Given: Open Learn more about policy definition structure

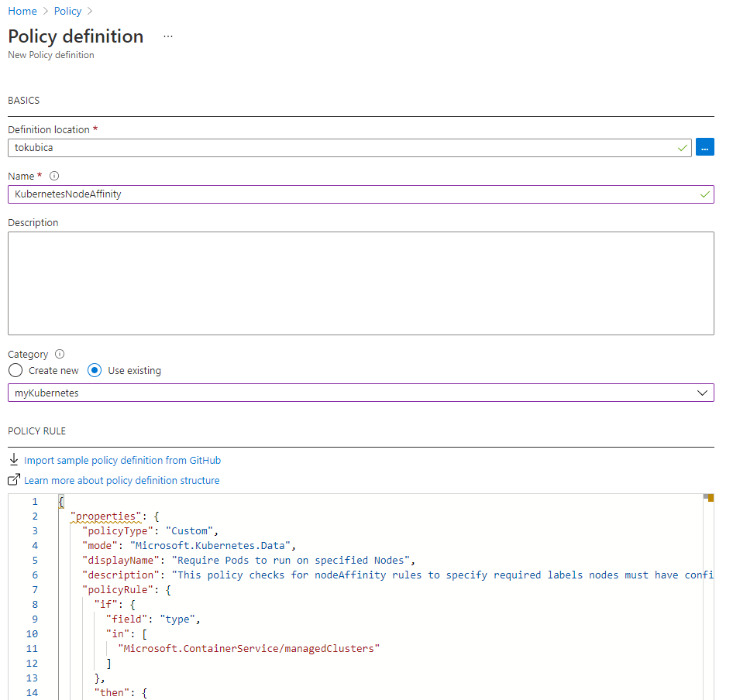Looking at the screenshot, I should click(122, 480).
